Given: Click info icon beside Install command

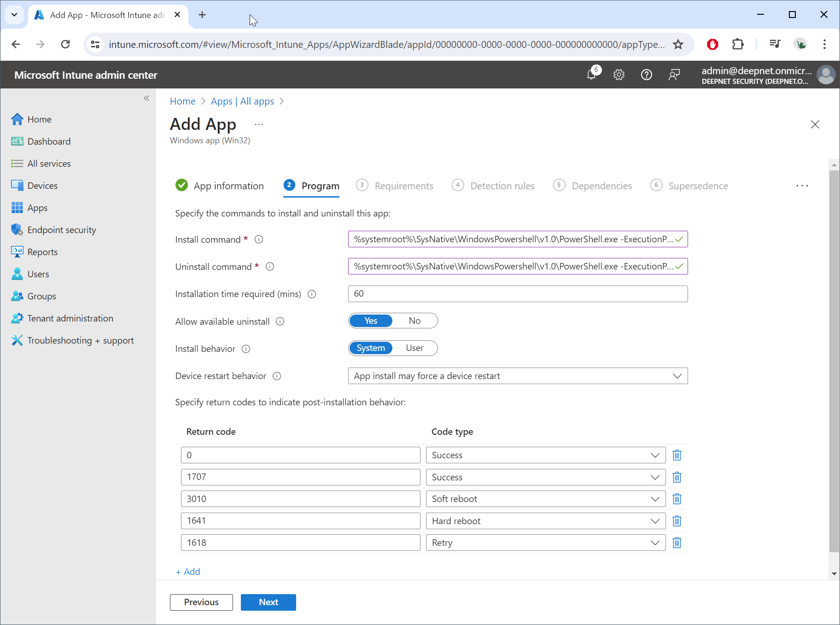Looking at the screenshot, I should click(259, 239).
